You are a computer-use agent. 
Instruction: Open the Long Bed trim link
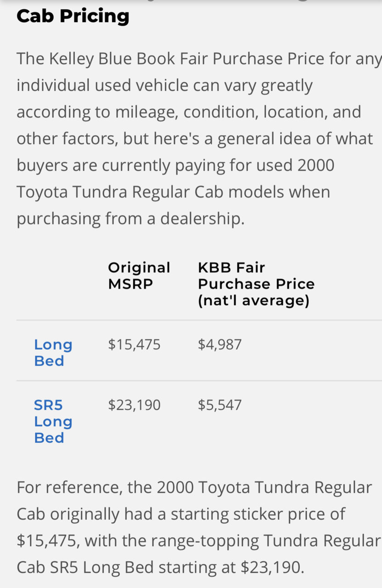[53, 352]
